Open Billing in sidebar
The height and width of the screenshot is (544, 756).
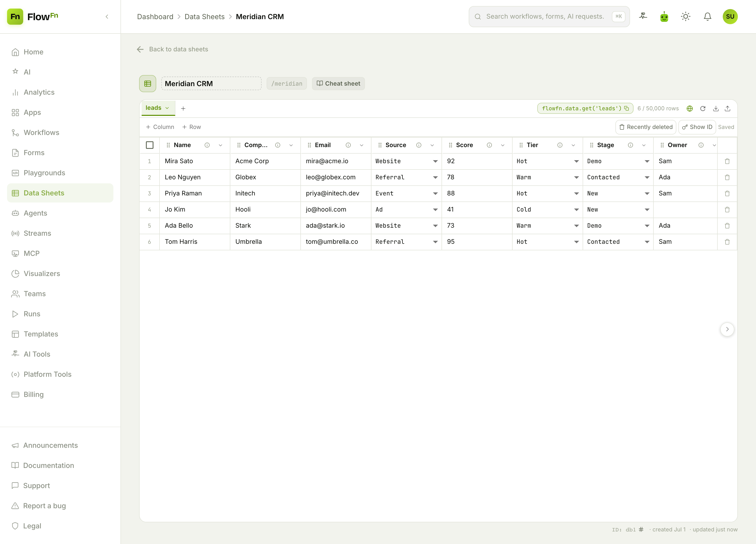tap(60, 394)
